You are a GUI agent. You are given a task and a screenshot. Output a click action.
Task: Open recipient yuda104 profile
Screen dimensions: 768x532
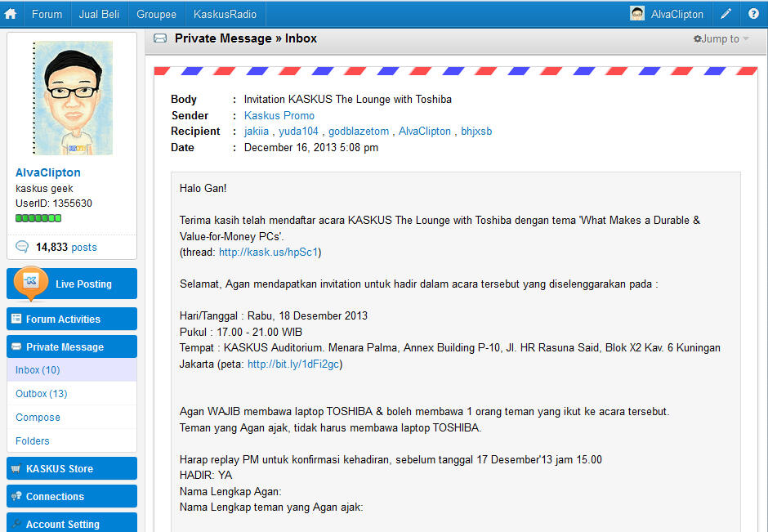(x=298, y=132)
